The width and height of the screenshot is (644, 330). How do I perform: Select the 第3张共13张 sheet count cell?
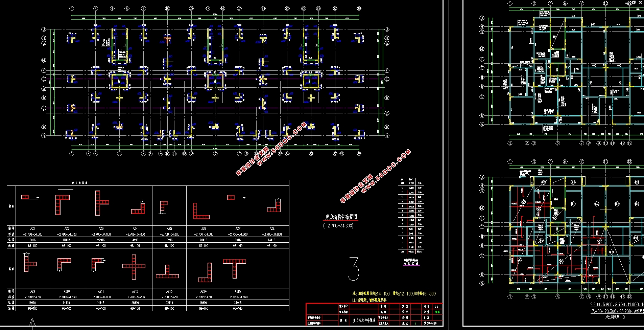tap(430, 324)
